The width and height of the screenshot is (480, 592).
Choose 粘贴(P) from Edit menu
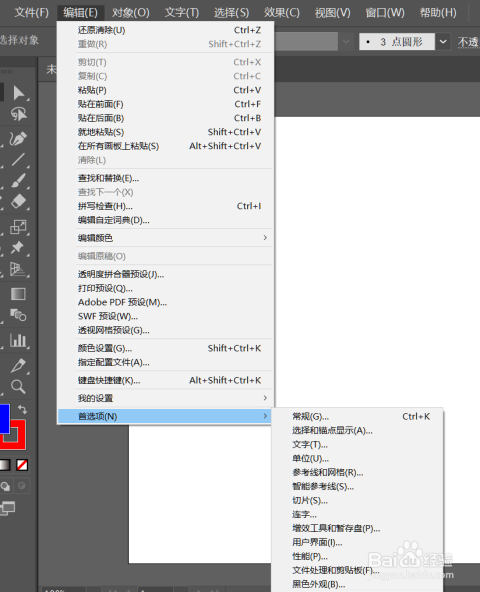click(165, 90)
